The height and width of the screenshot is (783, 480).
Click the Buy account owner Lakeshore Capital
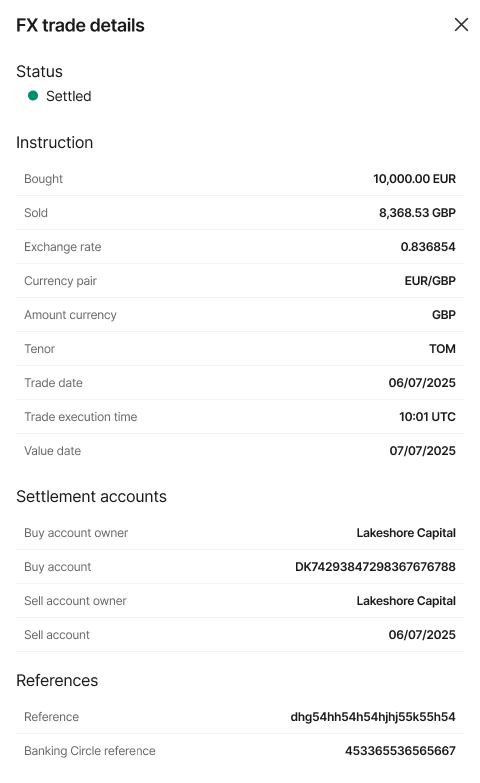coord(406,533)
